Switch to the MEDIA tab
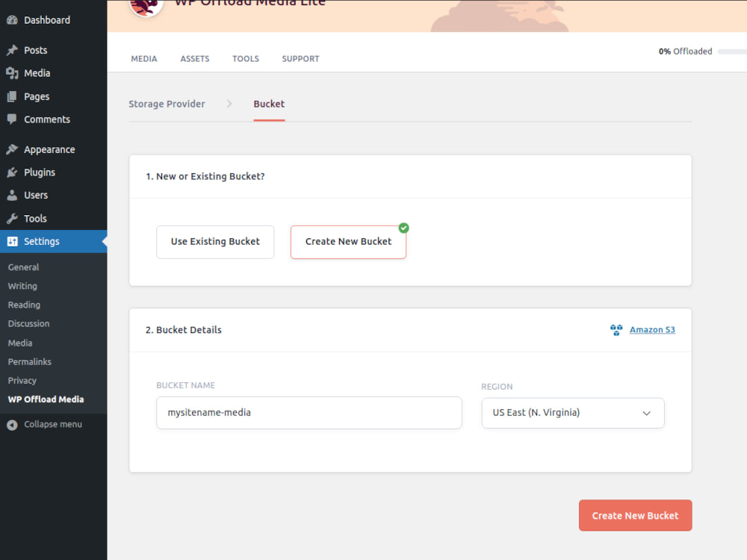Image resolution: width=747 pixels, height=560 pixels. (144, 58)
